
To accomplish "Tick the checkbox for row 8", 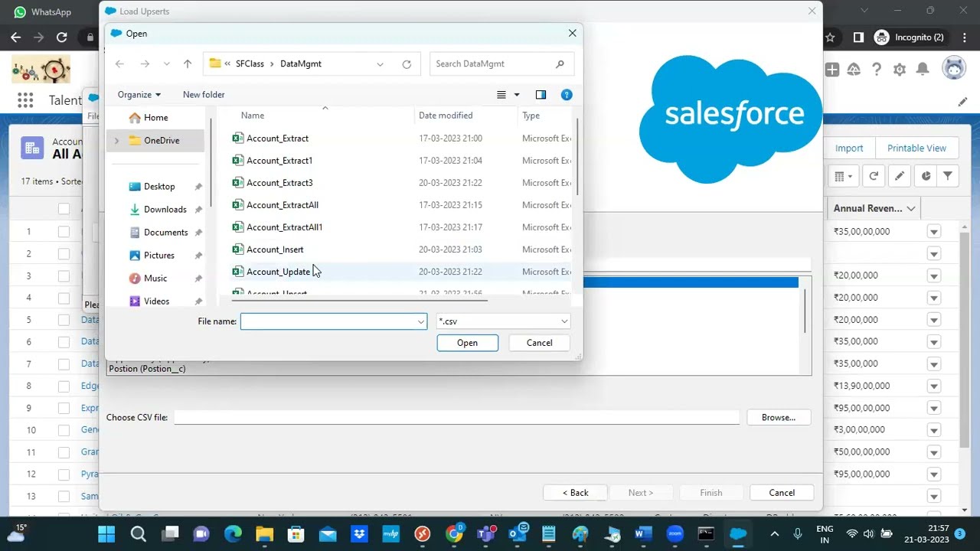I will click(64, 386).
